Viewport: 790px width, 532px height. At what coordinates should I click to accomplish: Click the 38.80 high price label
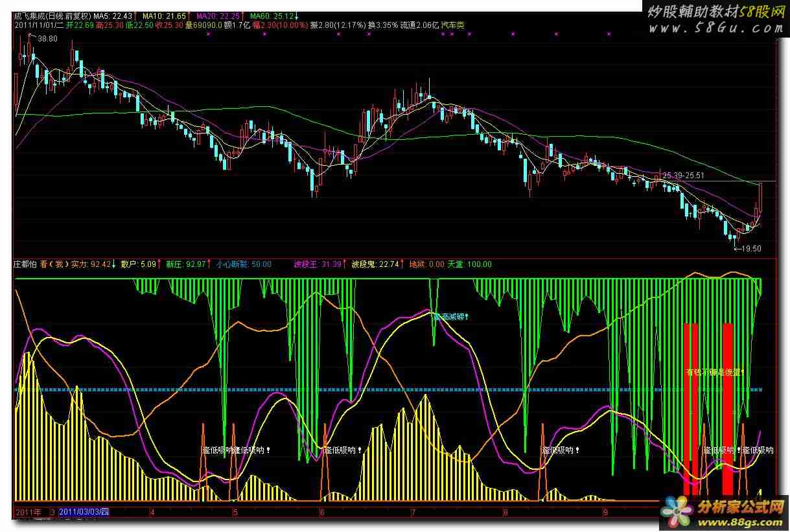(47, 39)
